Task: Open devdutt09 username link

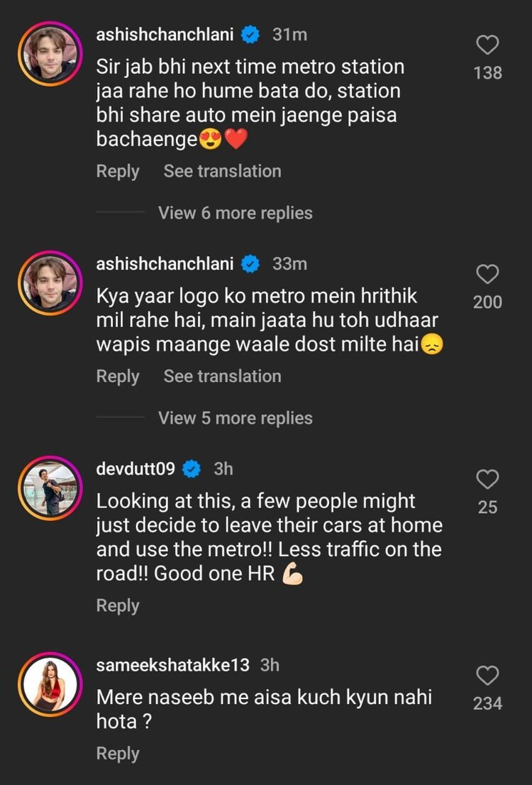Action: pos(135,469)
